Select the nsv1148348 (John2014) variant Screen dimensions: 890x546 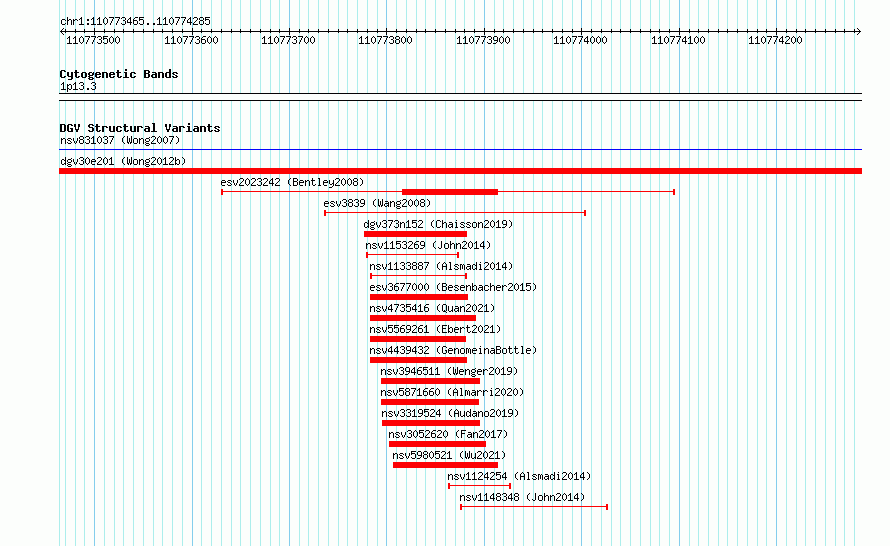pos(522,497)
